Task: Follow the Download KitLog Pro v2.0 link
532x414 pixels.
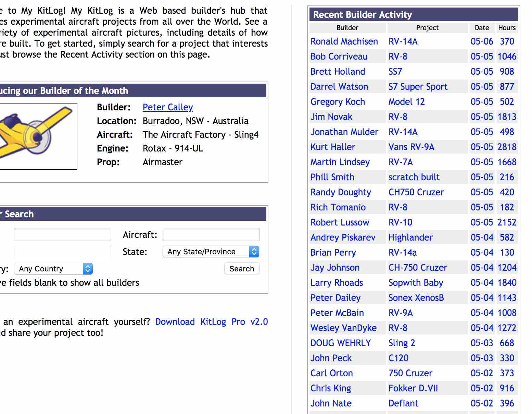Action: point(211,322)
